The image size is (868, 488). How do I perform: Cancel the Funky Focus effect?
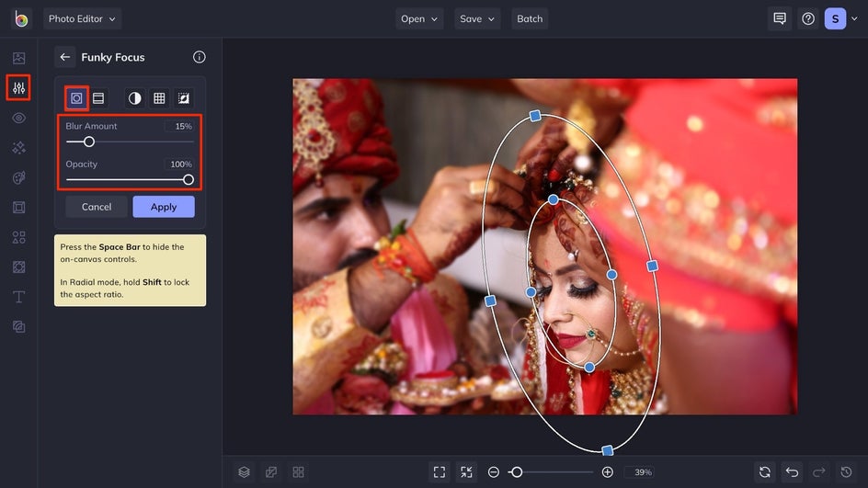(x=97, y=207)
